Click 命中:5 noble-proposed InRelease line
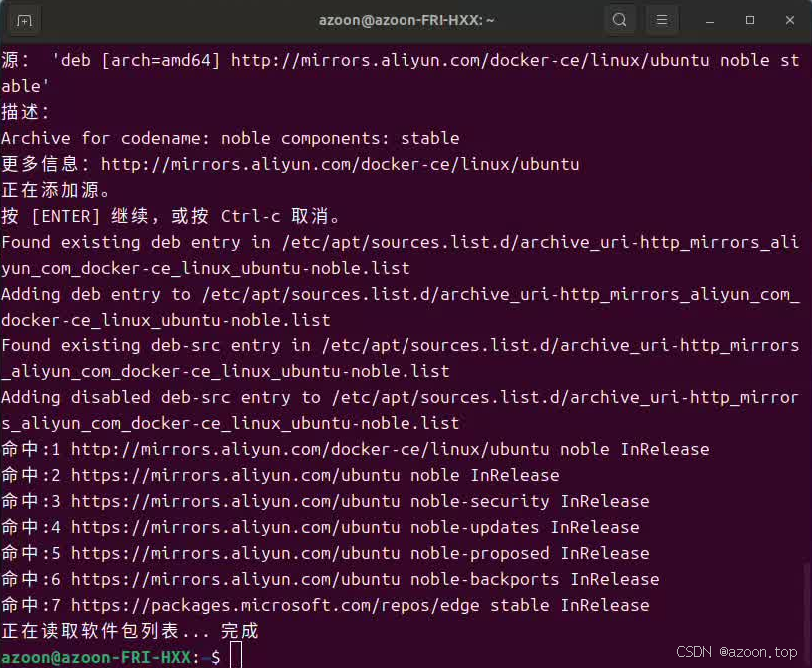Image resolution: width=812 pixels, height=668 pixels. point(326,553)
